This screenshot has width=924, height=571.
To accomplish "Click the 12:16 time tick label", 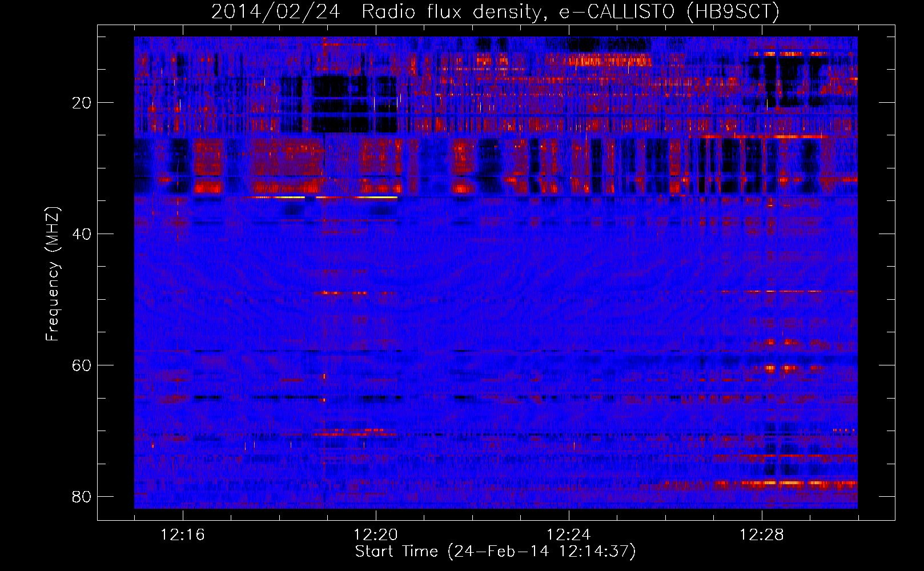I will [x=183, y=535].
